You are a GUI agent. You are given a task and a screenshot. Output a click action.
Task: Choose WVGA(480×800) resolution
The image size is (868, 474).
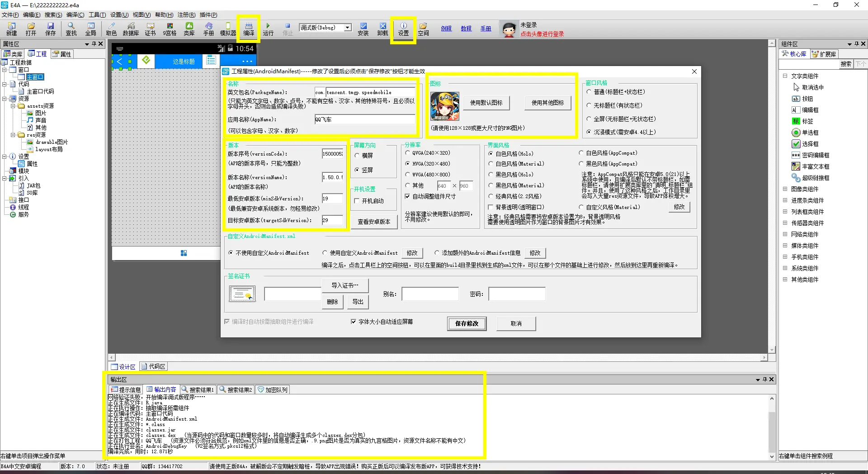pyautogui.click(x=428, y=175)
